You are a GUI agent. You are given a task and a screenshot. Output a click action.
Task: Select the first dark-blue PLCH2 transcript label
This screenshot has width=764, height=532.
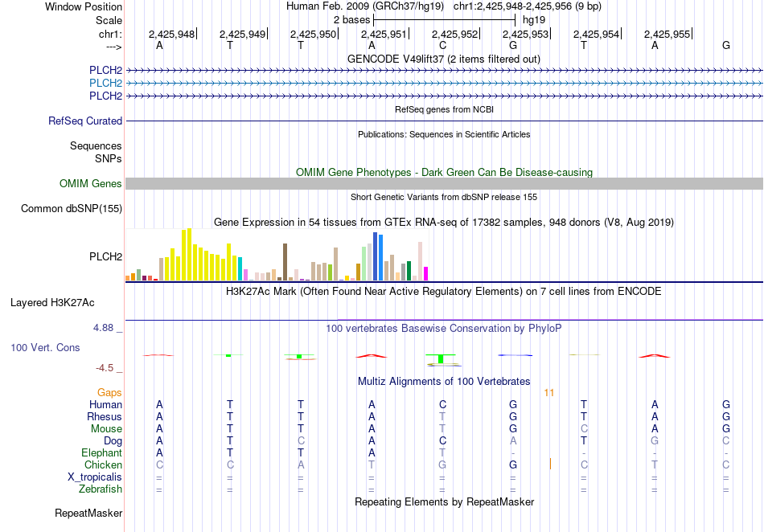pos(105,70)
